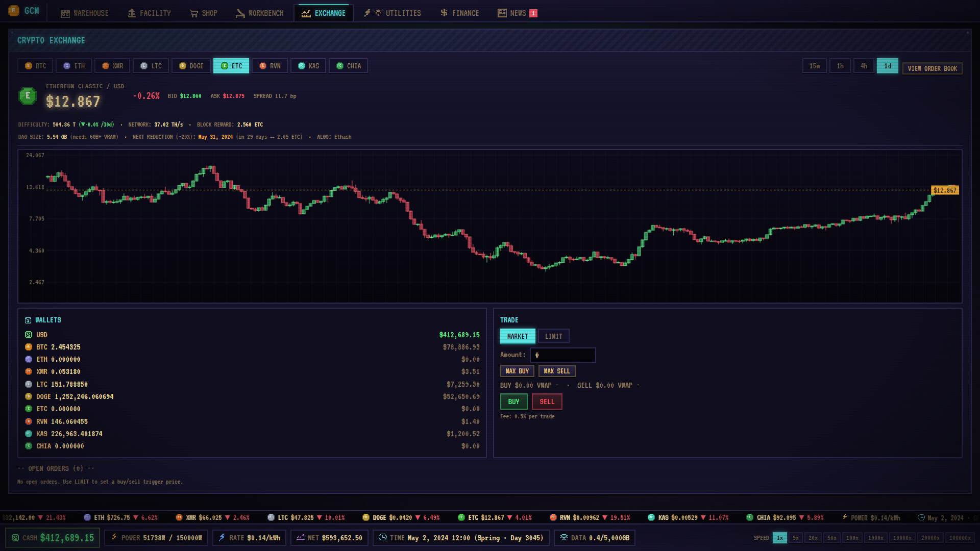This screenshot has height=551, width=980.
Task: Click the Wallets panel header icon
Action: click(x=28, y=320)
